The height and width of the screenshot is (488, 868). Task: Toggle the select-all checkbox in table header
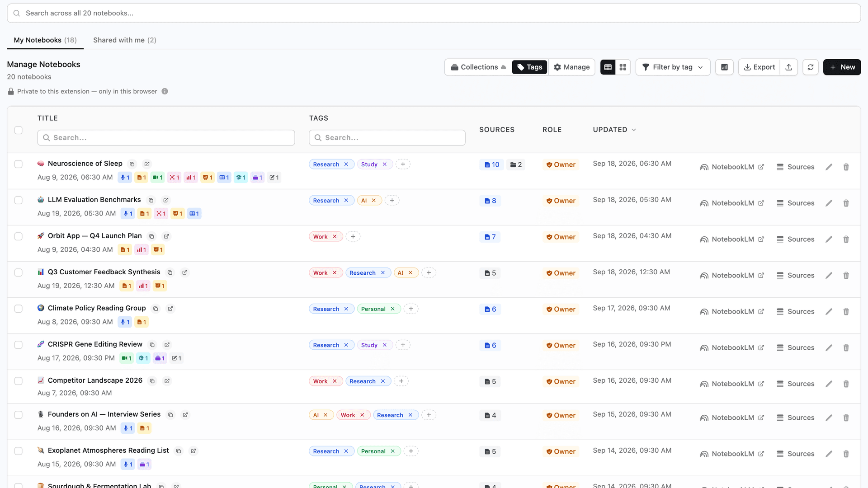click(19, 130)
